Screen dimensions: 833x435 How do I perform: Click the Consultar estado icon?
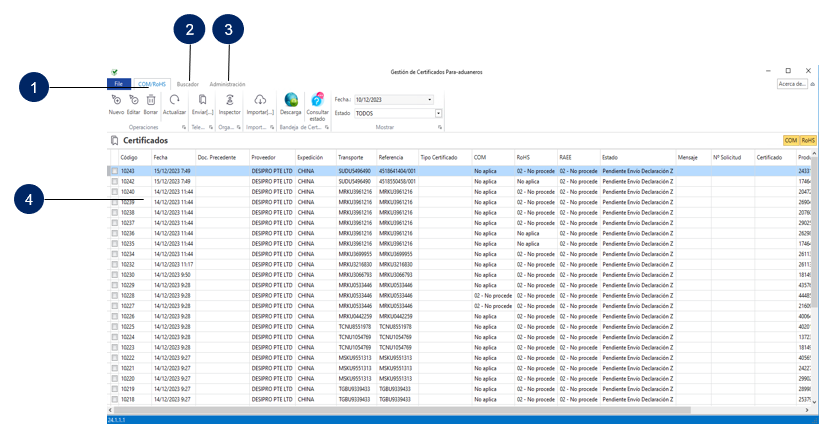[318, 100]
